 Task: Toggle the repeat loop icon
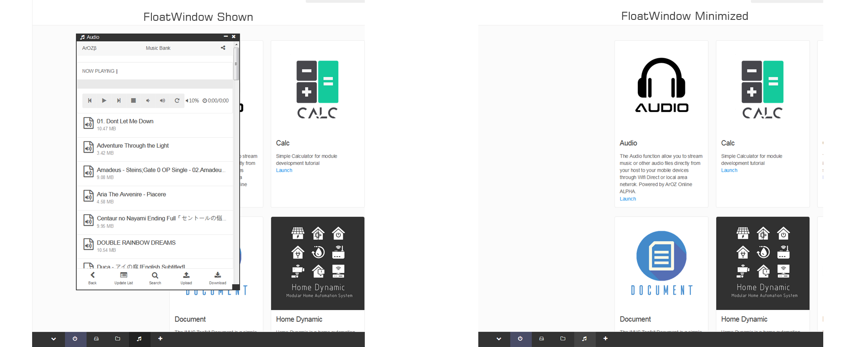(x=177, y=101)
